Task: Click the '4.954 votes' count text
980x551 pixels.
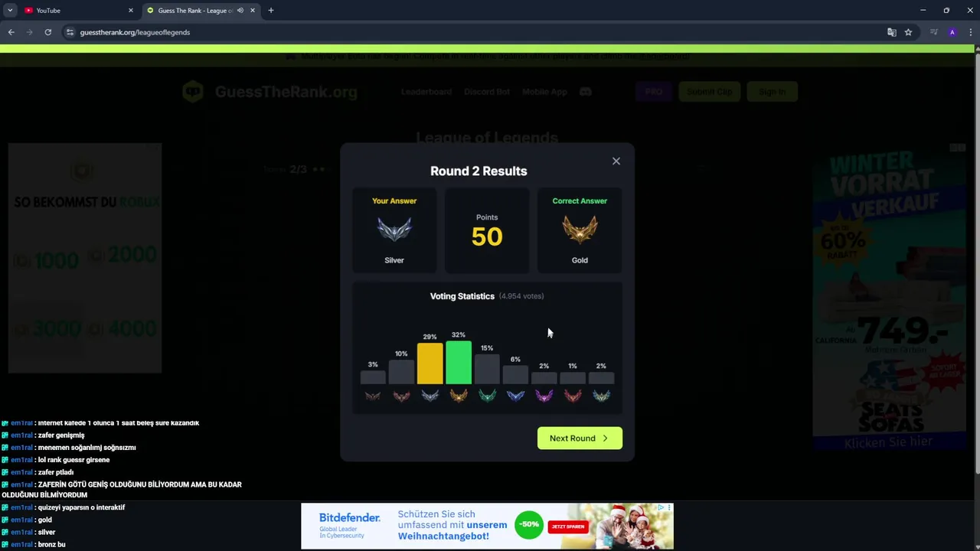Action: (x=521, y=296)
